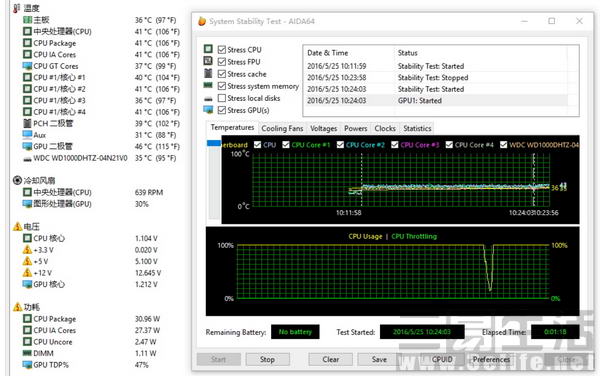Uncheck Stress system memory
This screenshot has height=376, width=600.
click(x=222, y=86)
